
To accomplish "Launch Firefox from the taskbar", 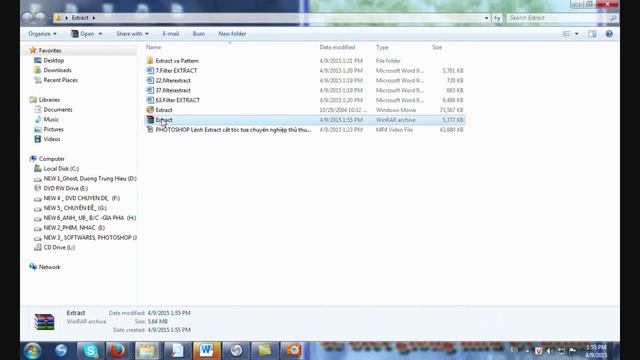I will pyautogui.click(x=118, y=351).
